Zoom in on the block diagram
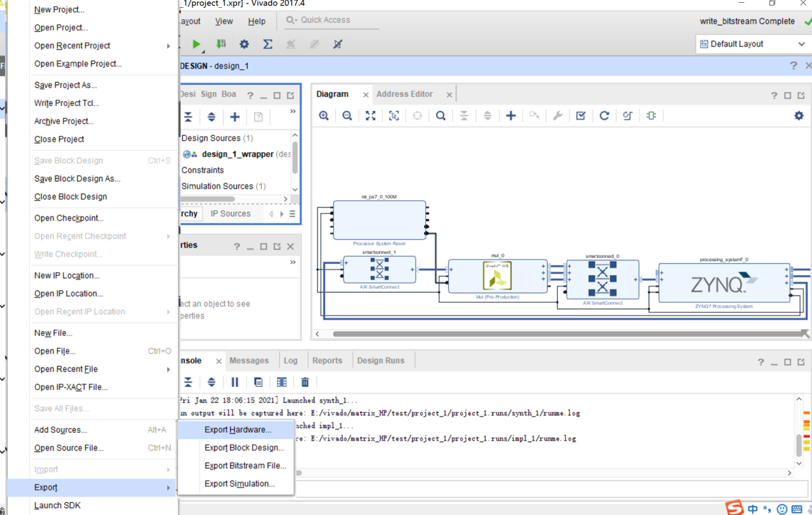The image size is (812, 515). click(324, 115)
